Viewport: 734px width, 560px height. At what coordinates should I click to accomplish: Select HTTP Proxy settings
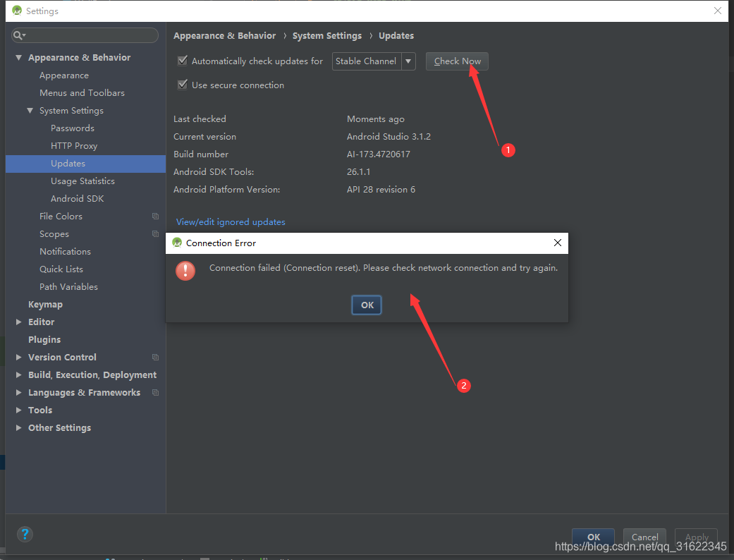[74, 145]
